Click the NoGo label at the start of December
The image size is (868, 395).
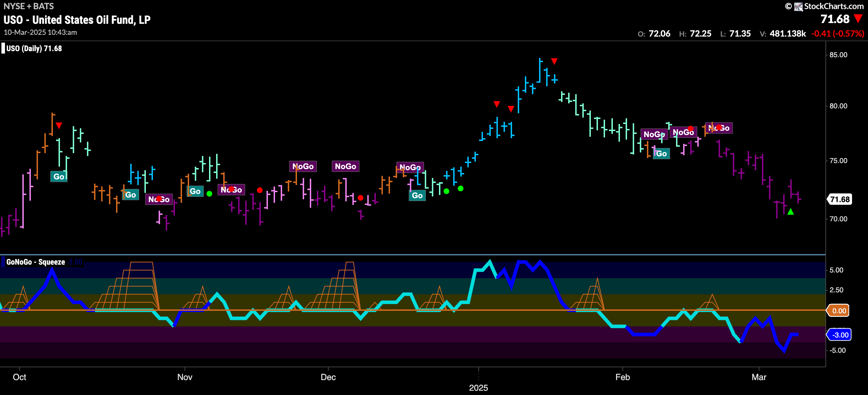coord(346,166)
